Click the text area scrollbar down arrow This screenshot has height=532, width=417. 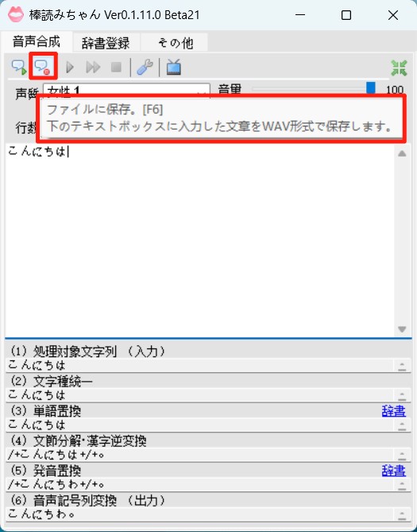coord(402,329)
